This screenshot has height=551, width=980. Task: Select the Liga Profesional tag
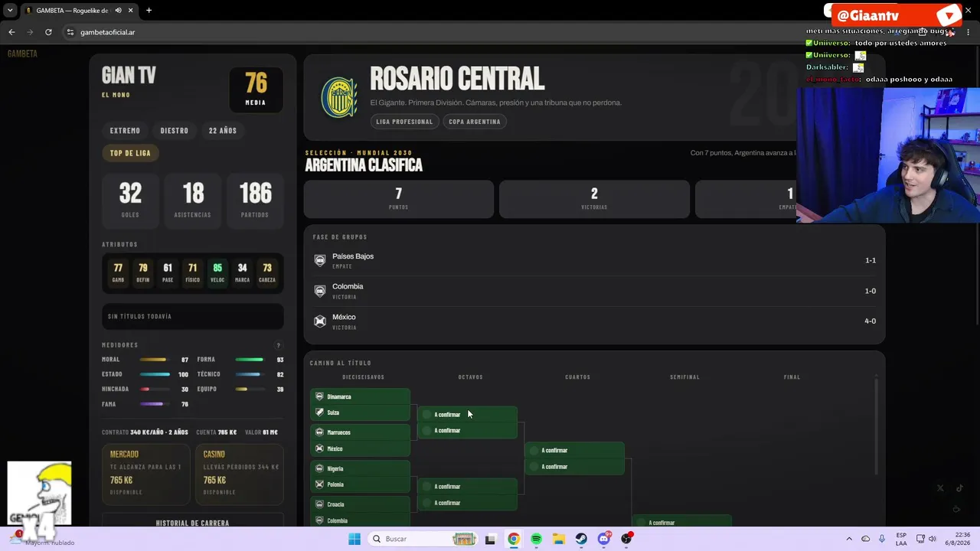pos(404,122)
